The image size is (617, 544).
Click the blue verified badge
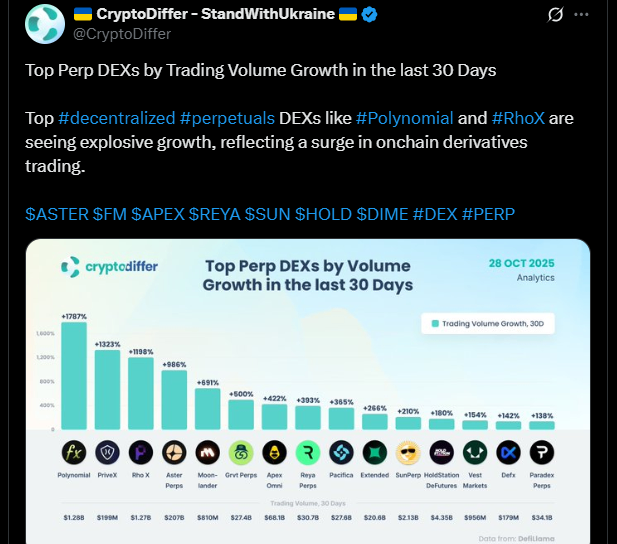(369, 14)
